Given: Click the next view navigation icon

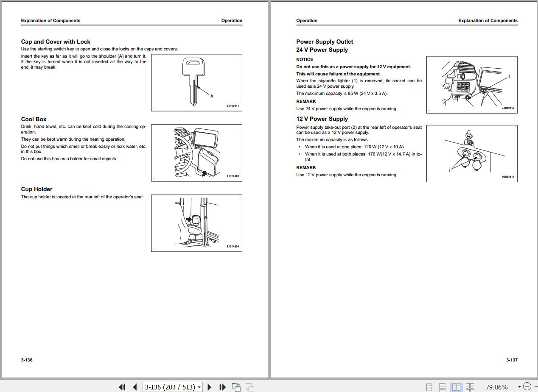Looking at the screenshot, I should coord(250,387).
